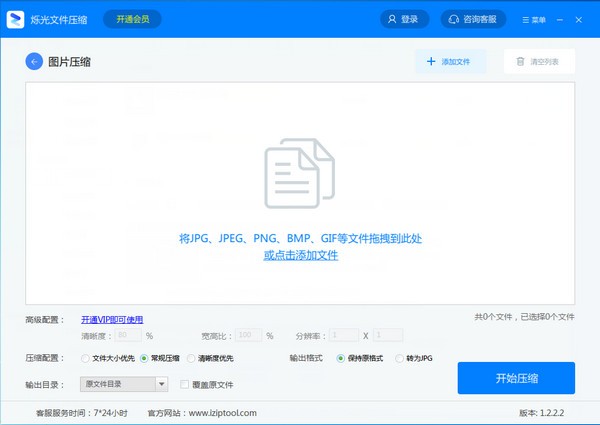Screen dimensions: 600x425
Task: Open 咨询客服 customer service
Action: 473,19
